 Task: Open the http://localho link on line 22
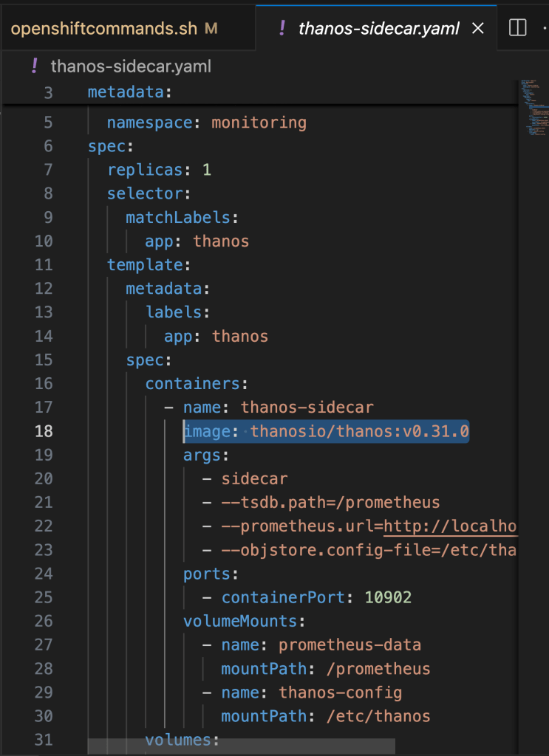coord(450,526)
